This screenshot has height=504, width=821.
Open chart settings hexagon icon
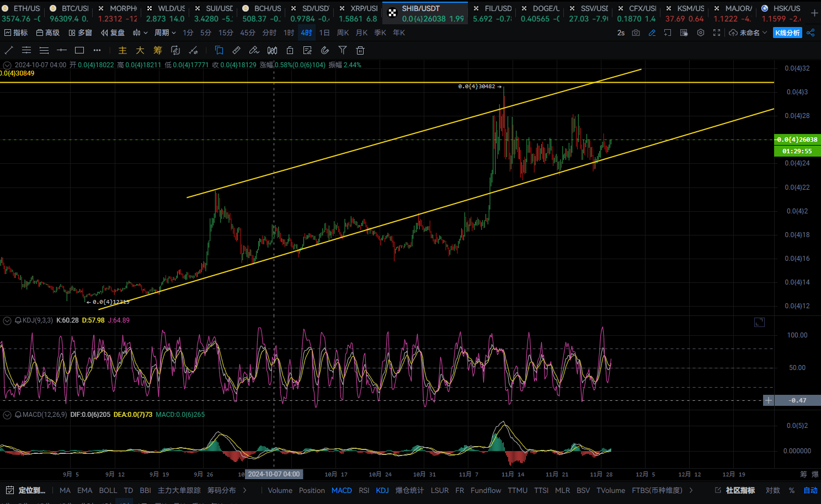(x=700, y=33)
